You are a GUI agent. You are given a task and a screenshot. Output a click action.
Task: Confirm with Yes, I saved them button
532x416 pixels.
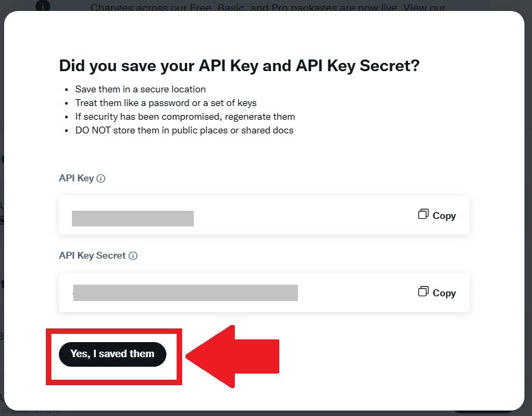113,354
